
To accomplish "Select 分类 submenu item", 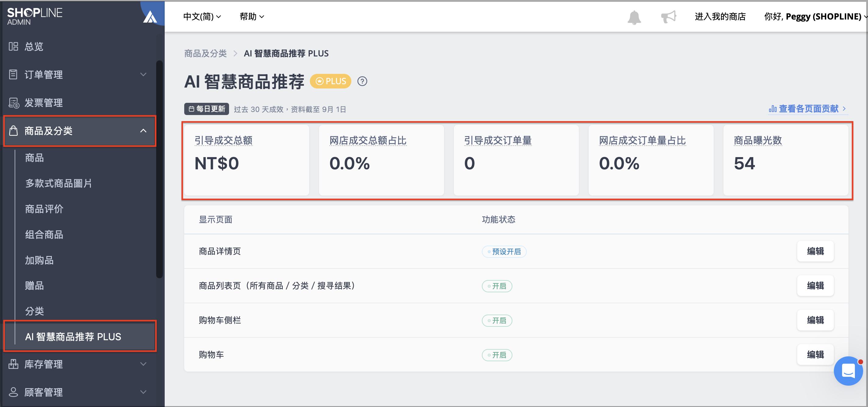I will click(34, 311).
